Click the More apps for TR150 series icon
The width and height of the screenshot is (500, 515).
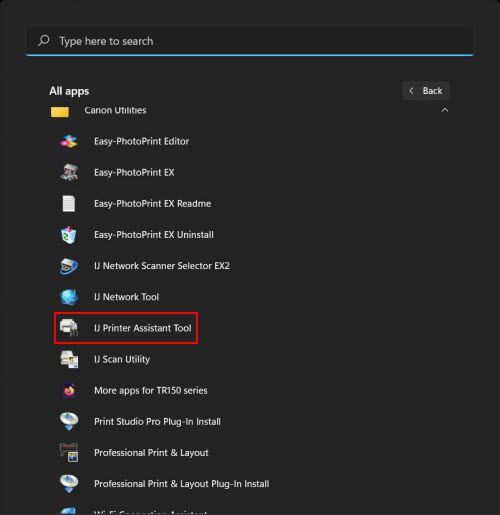pos(69,390)
